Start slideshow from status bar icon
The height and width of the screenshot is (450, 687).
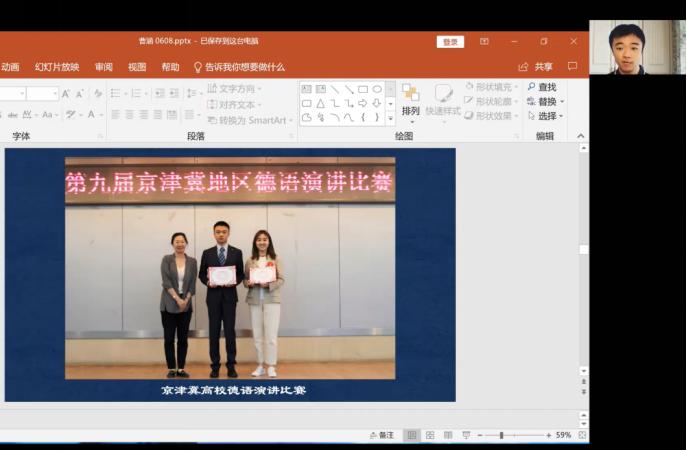tap(464, 436)
